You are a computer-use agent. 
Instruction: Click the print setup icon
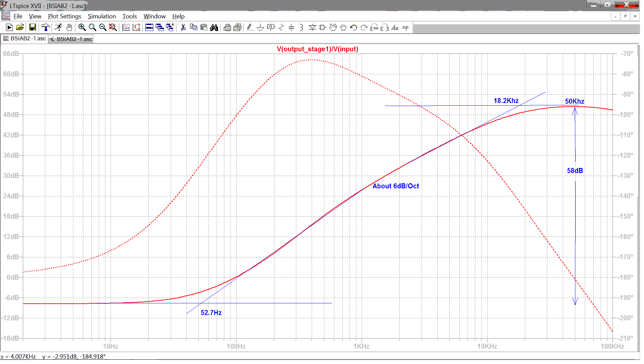(x=227, y=28)
